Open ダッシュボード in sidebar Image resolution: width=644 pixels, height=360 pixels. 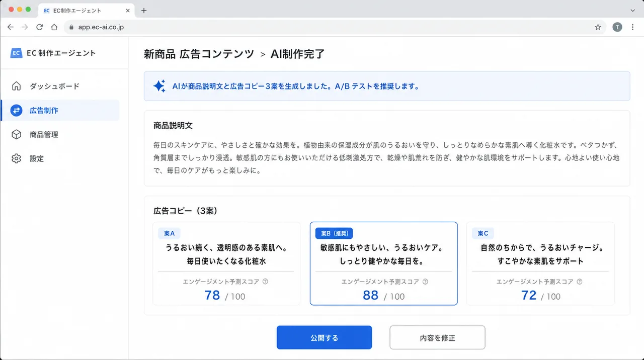pyautogui.click(x=60, y=86)
